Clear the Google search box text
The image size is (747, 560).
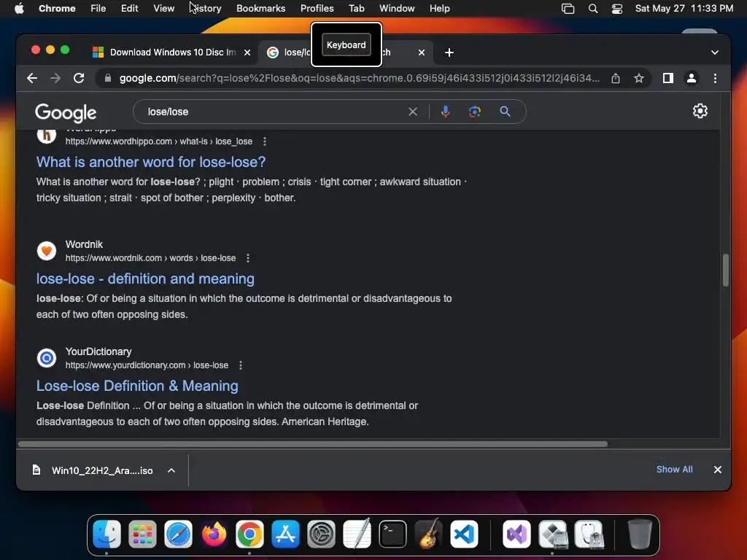click(x=413, y=112)
